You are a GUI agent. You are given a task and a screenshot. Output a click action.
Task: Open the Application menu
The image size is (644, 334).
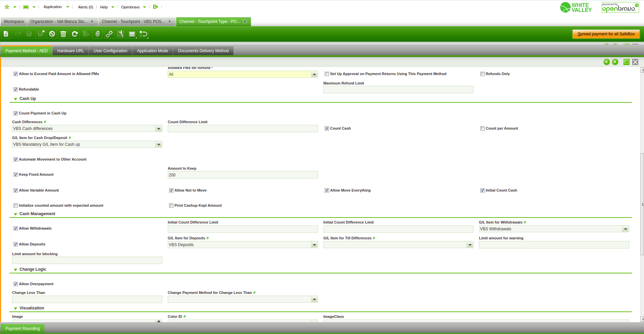[53, 7]
